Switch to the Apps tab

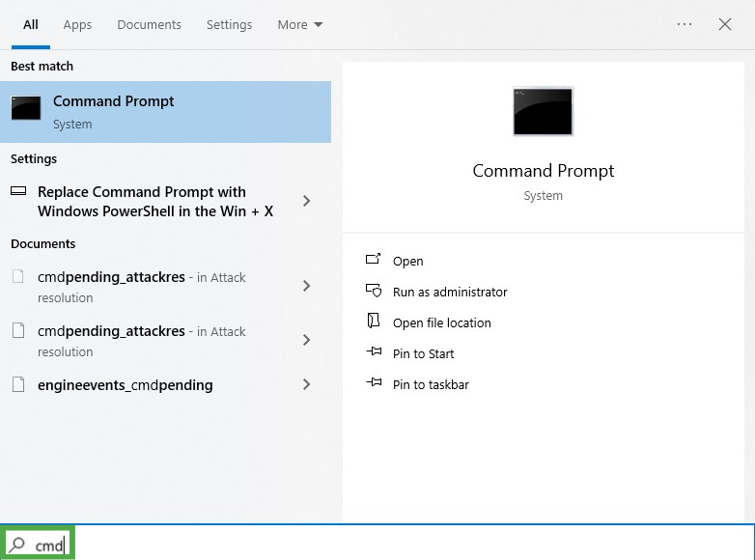(77, 24)
